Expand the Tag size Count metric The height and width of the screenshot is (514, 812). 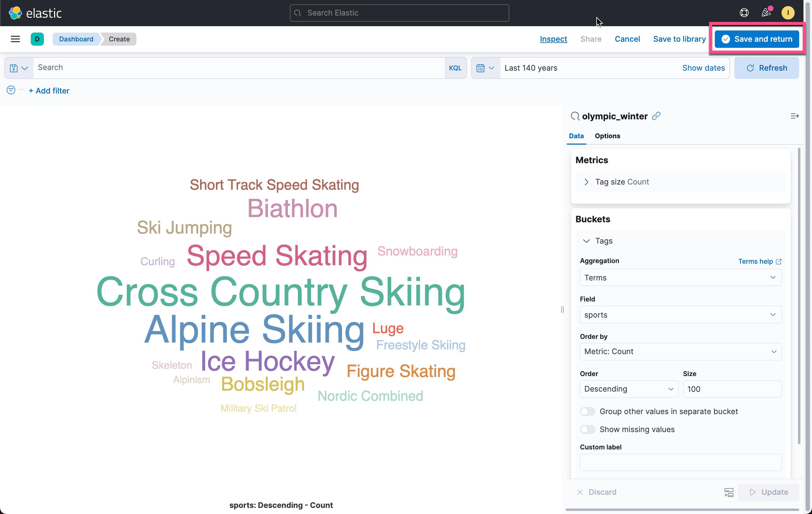[x=680, y=182]
